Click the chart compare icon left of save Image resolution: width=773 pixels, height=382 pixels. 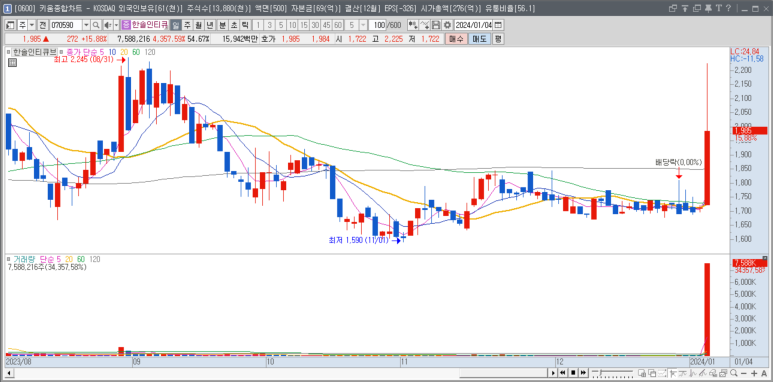413,25
